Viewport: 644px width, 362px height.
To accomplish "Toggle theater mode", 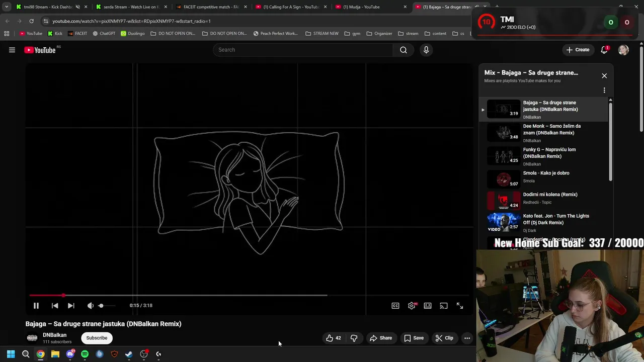I will [x=428, y=306].
